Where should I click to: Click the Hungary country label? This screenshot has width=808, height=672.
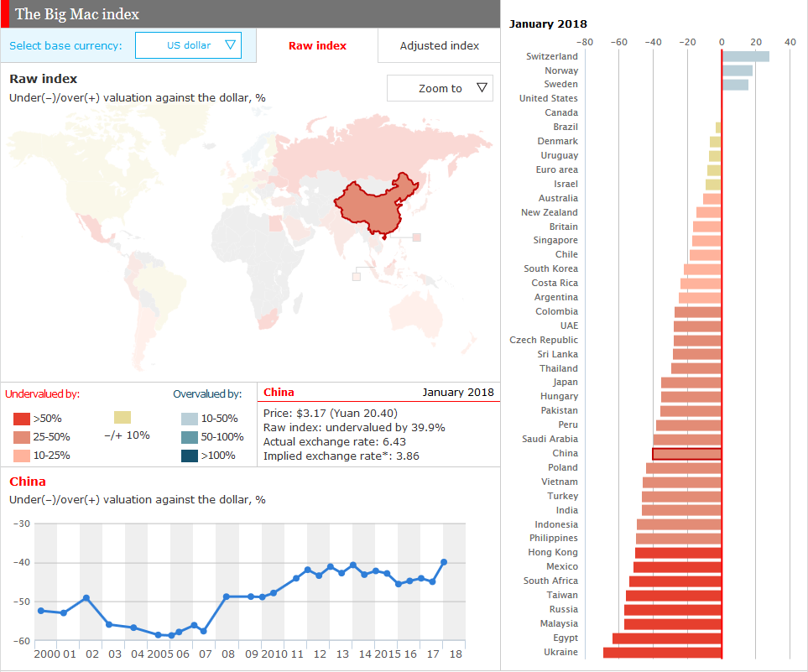[x=559, y=396]
